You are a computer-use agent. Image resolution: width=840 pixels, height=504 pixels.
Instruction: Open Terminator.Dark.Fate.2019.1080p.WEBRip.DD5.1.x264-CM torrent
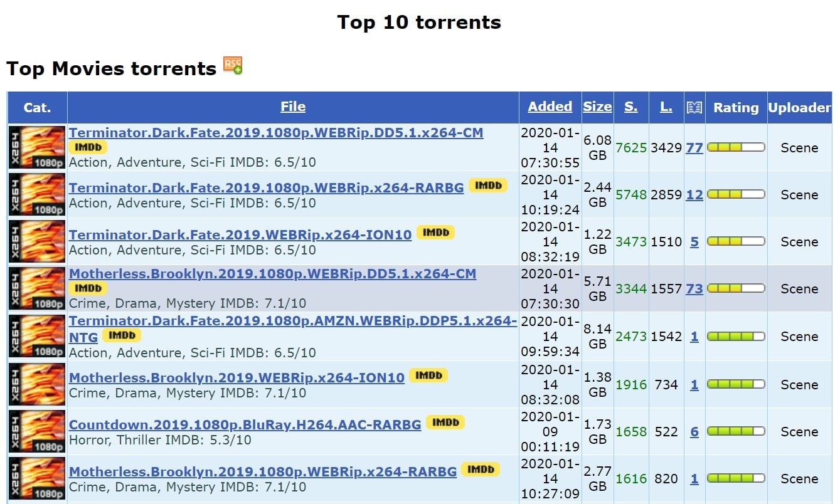point(276,133)
